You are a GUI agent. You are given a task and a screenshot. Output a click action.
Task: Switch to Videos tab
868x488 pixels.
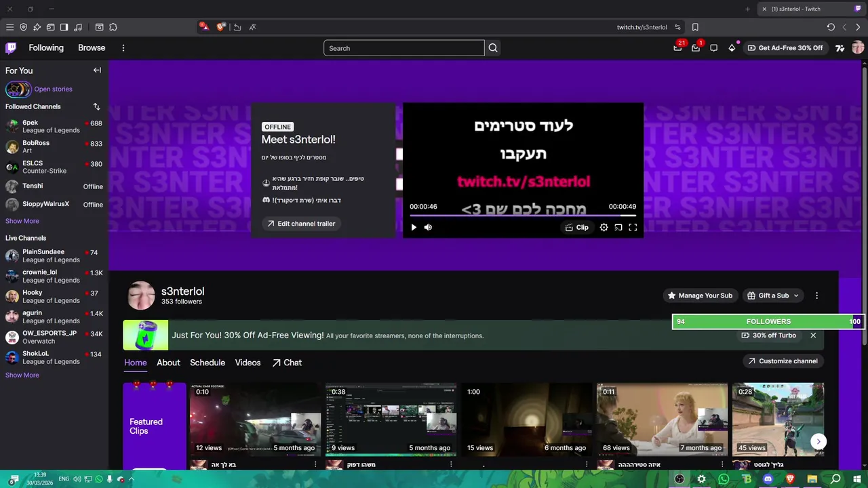click(248, 363)
